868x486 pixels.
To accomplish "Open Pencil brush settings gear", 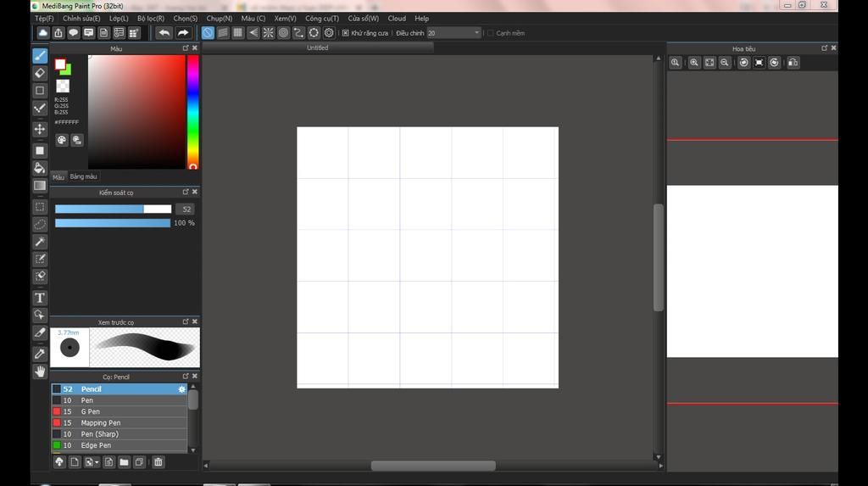I will (x=181, y=389).
